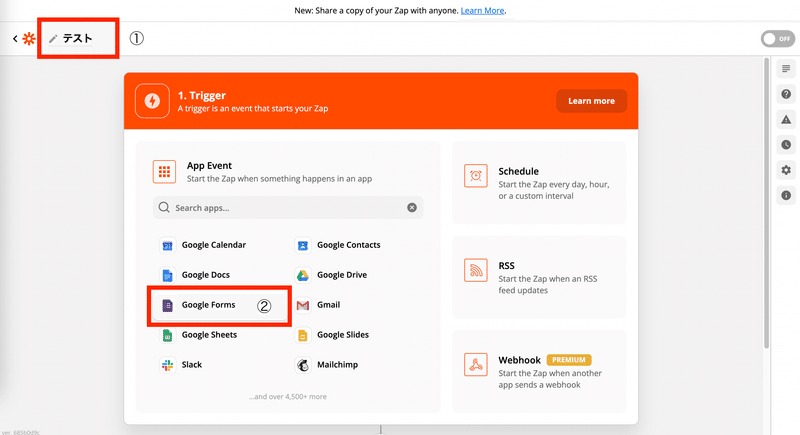Choose the Google Docs app

(x=195, y=275)
